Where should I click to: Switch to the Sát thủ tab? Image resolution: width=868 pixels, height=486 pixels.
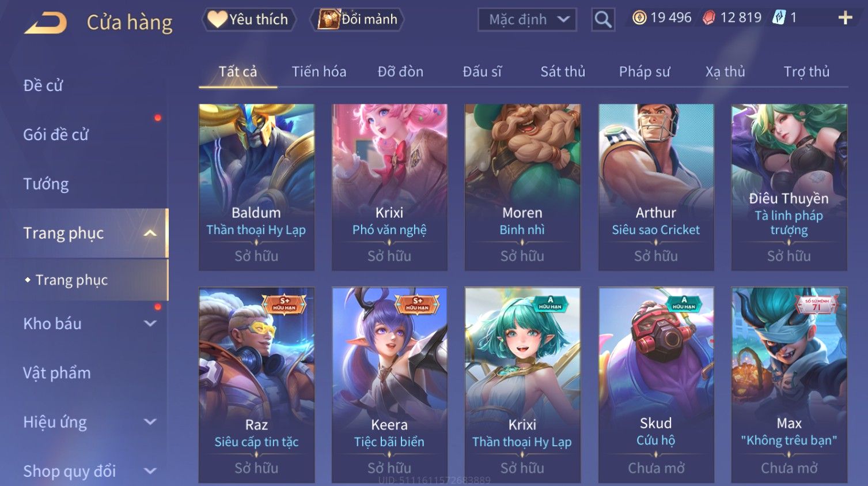point(563,71)
